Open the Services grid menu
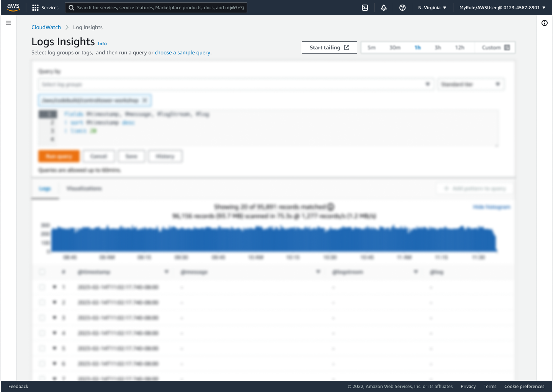The image size is (553, 392). [45, 8]
